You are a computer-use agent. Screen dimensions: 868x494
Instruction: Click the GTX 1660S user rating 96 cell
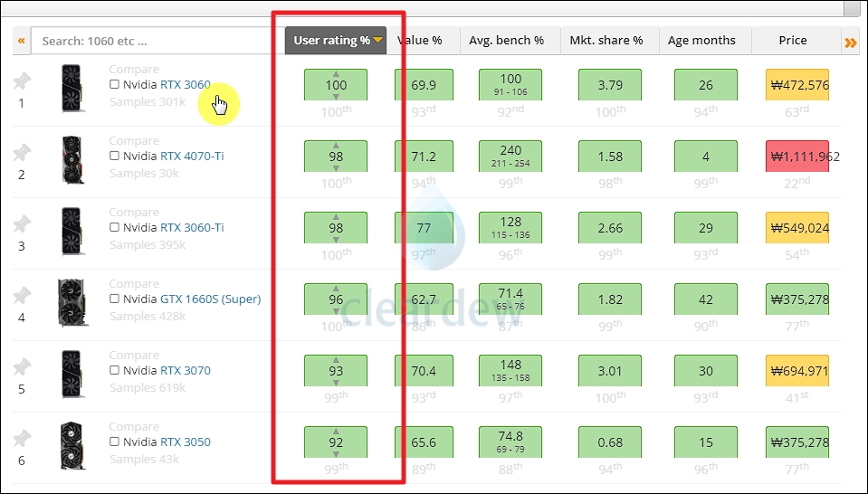click(x=336, y=299)
